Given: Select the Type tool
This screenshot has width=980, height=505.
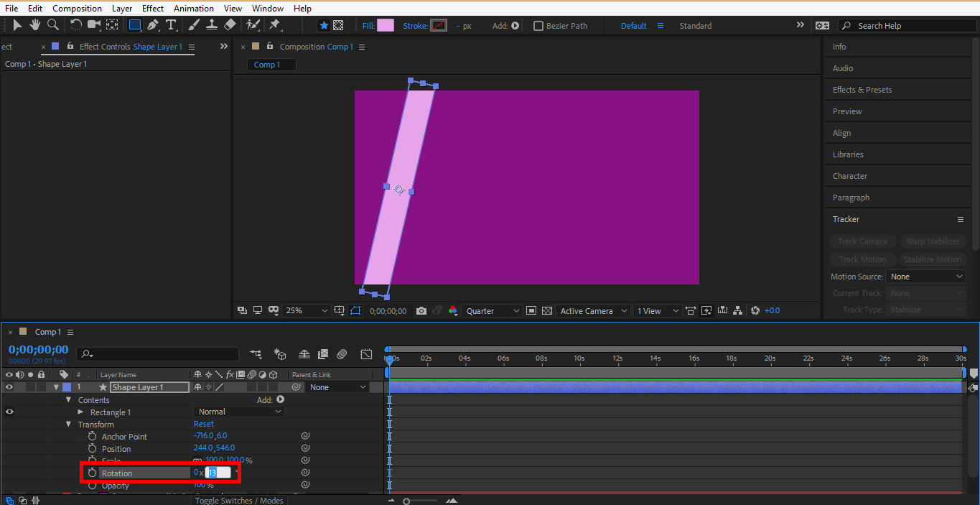Looking at the screenshot, I should (171, 25).
